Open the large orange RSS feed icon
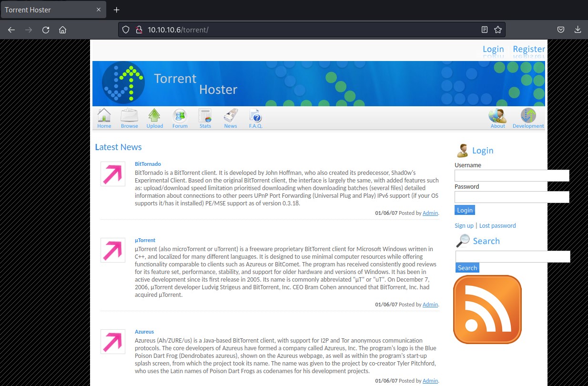Image resolution: width=588 pixels, height=386 pixels. click(487, 309)
